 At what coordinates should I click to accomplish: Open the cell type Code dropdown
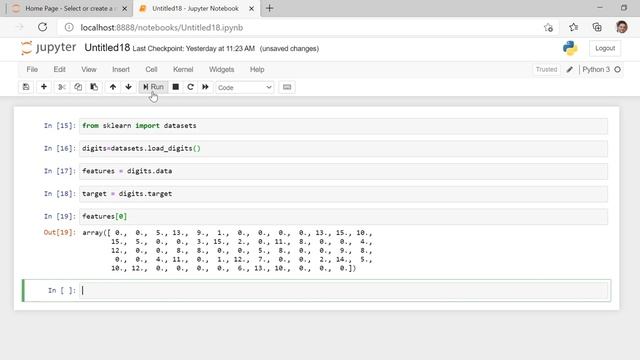coord(244,87)
